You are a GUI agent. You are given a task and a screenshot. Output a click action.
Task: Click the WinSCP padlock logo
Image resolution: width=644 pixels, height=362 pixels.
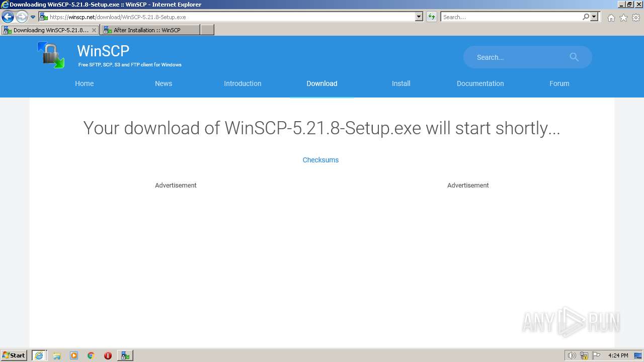click(51, 55)
